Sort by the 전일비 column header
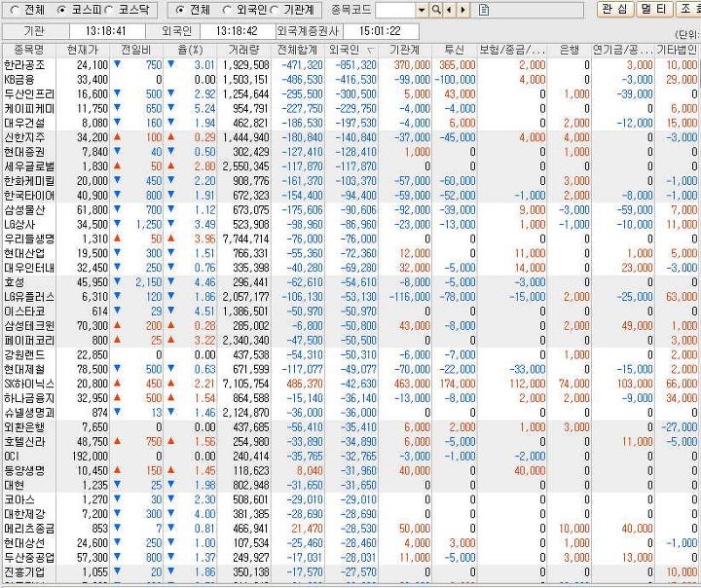 click(136, 50)
